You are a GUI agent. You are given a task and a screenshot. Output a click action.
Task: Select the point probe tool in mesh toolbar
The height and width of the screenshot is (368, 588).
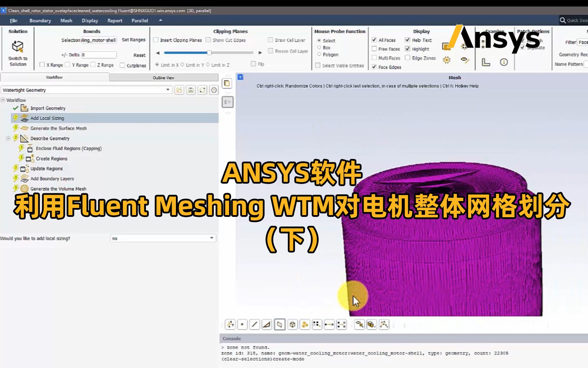tap(242, 324)
